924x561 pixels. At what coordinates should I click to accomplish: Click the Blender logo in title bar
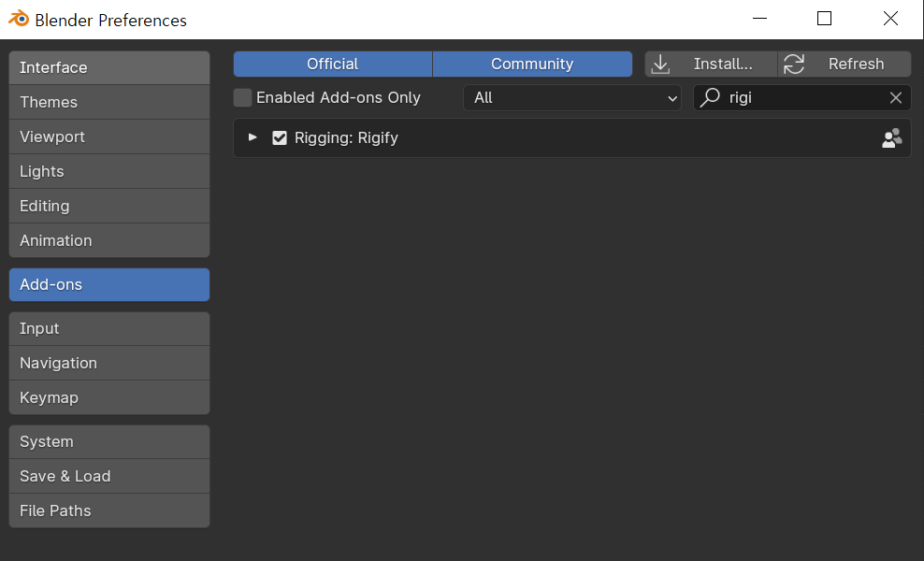point(19,19)
